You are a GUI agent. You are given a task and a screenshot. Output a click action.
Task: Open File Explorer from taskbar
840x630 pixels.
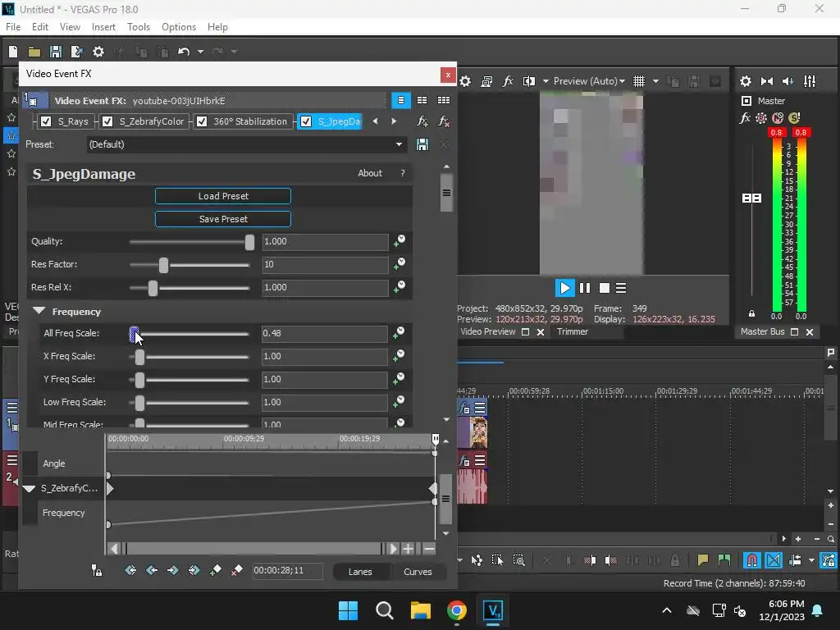[x=421, y=610]
